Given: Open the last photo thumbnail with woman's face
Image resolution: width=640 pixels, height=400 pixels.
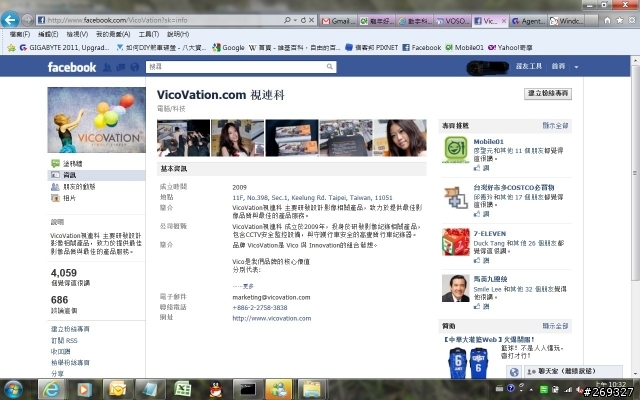Looking at the screenshot, I should coord(400,138).
